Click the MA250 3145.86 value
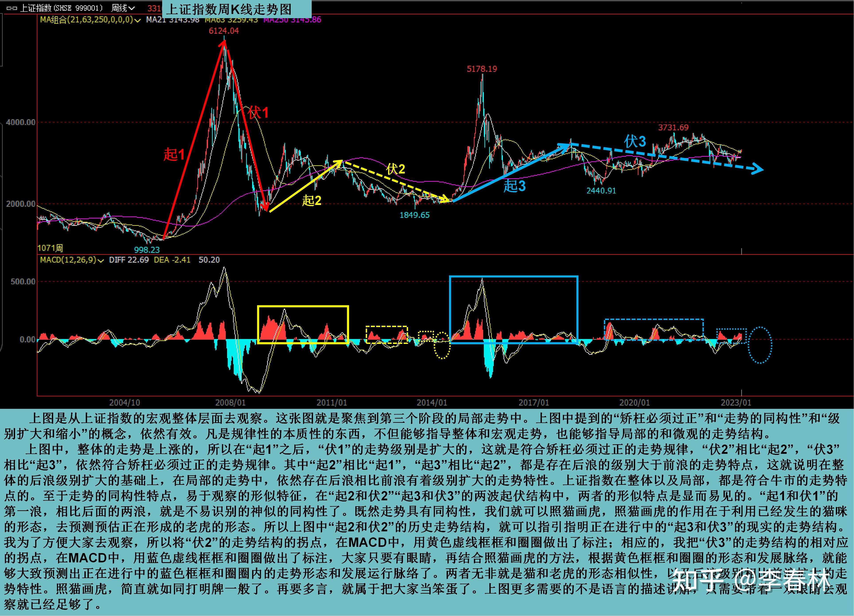Image resolution: width=854 pixels, height=616 pixels. click(292, 19)
